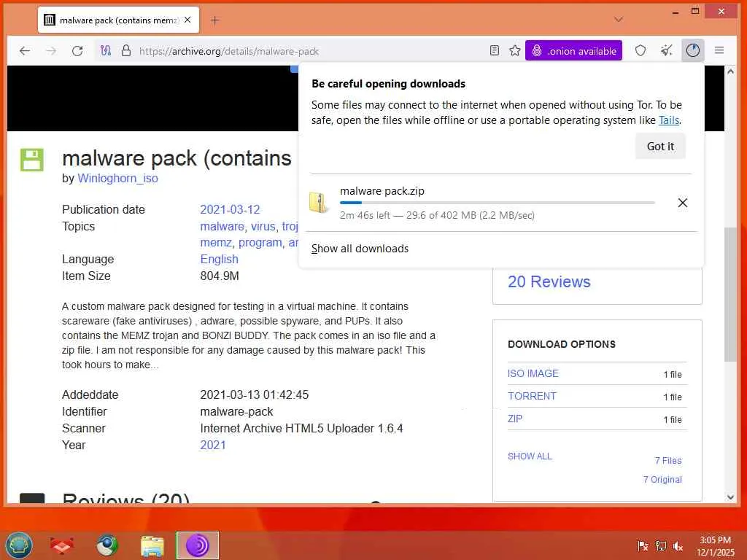Click the green floppy disk item icon
This screenshot has width=747, height=560.
point(32,160)
